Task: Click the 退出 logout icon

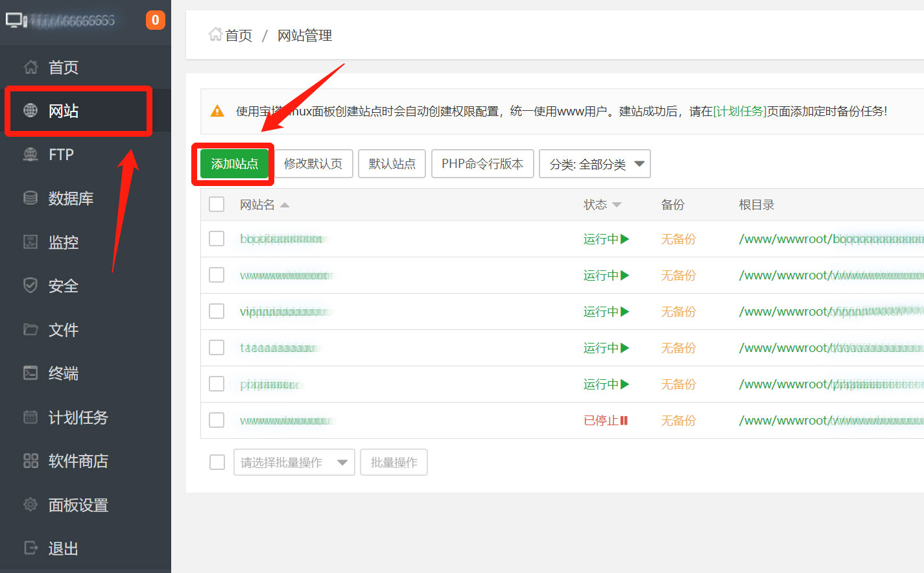Action: (30, 548)
